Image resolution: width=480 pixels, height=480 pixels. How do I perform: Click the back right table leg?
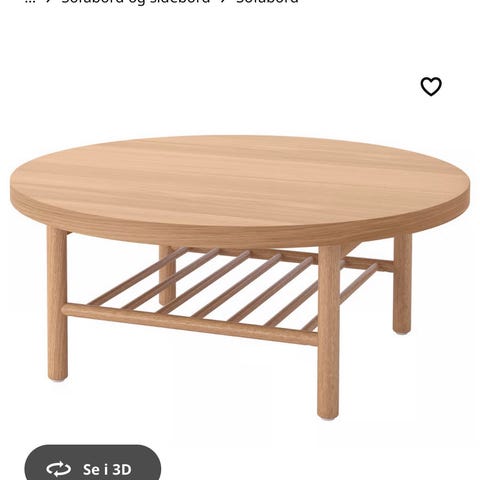tap(402, 284)
